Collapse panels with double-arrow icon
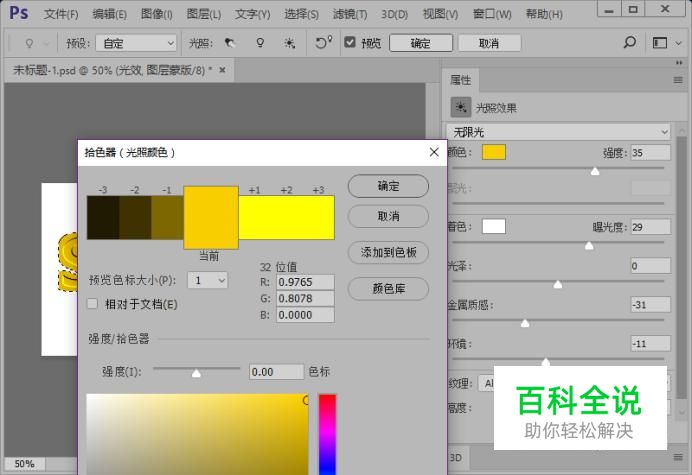692x475 pixels. [x=679, y=63]
